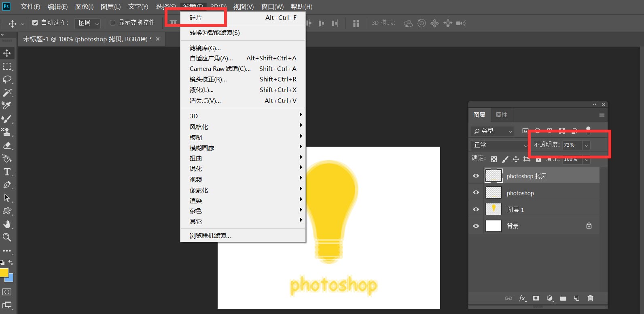Switch to the 属性 panel tab

click(501, 115)
